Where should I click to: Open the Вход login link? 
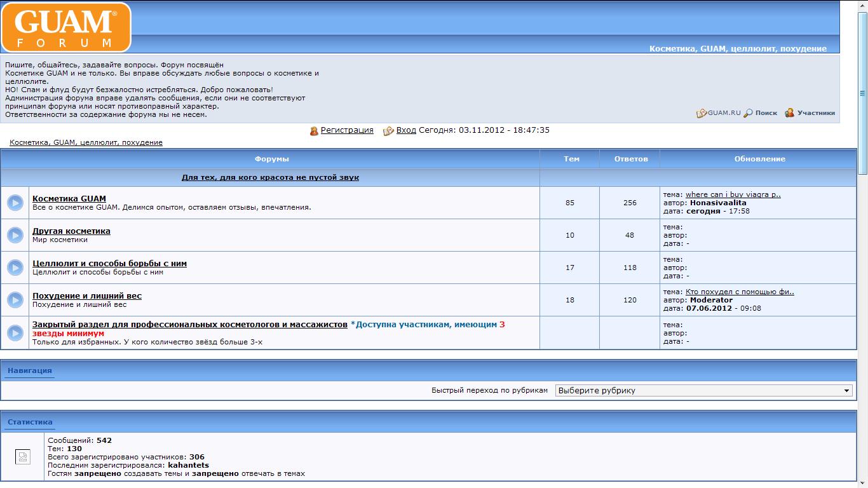tap(406, 130)
